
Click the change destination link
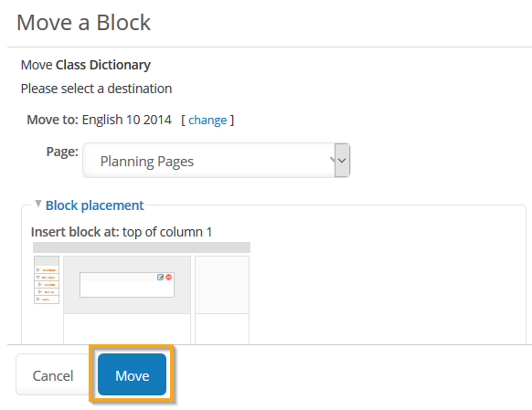pyautogui.click(x=207, y=120)
